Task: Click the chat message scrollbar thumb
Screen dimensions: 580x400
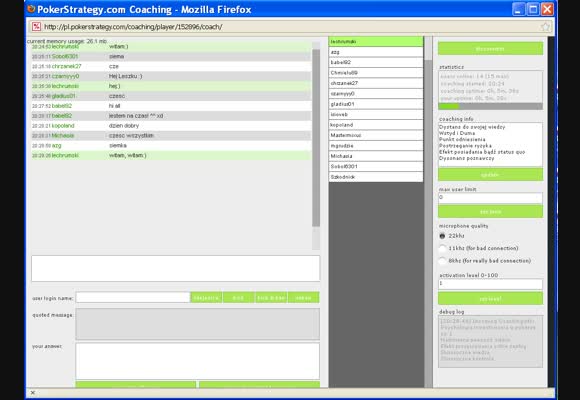Action: 316,138
